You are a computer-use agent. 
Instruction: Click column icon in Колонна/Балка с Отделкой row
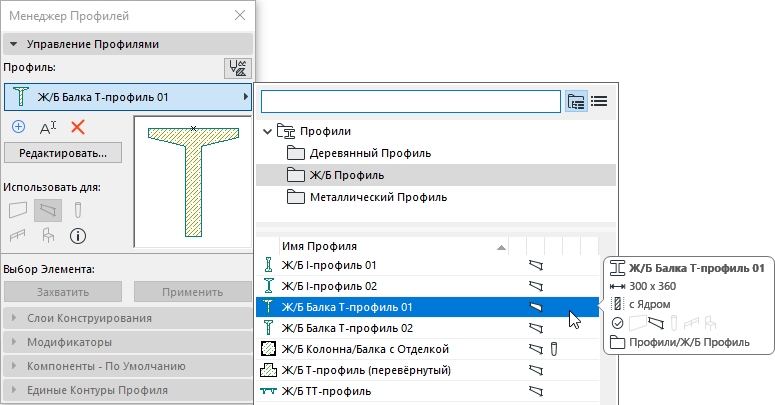pos(554,349)
